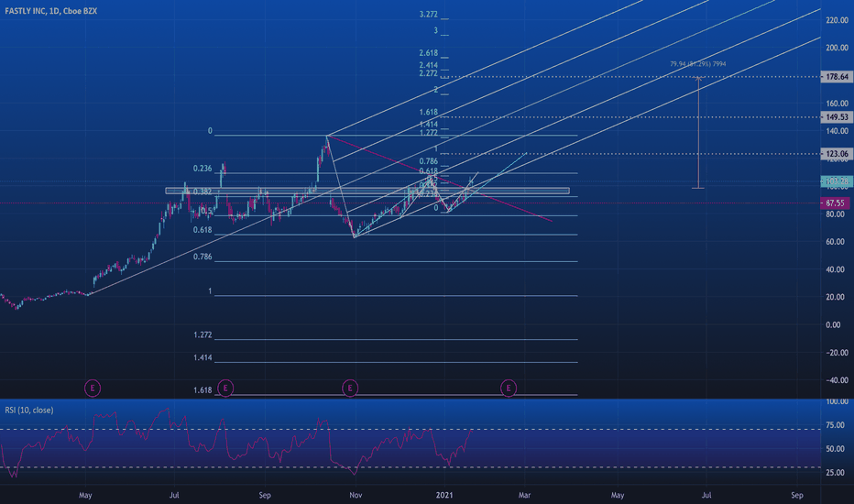
Task: Click the 0.236 Fibonacci retracement label
Action: click(203, 169)
